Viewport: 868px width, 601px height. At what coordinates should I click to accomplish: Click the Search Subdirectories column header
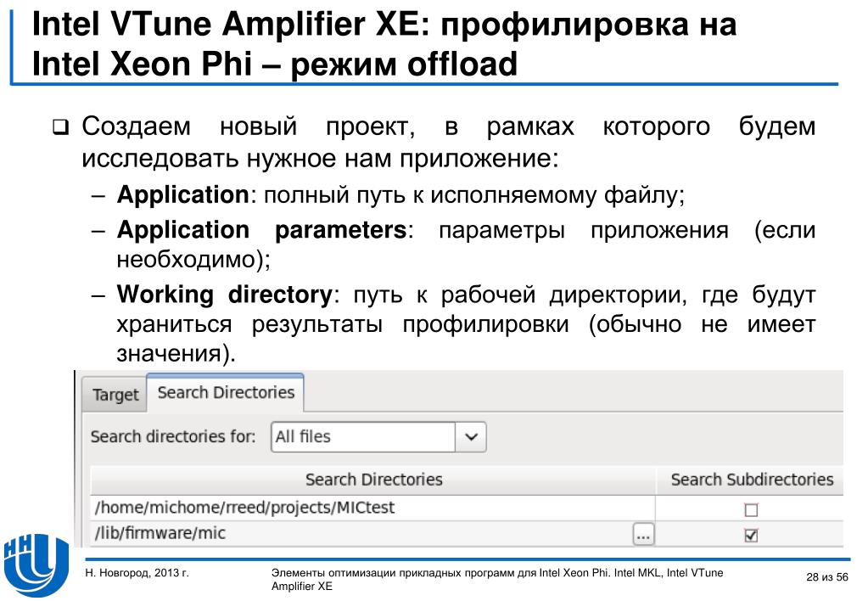click(752, 480)
